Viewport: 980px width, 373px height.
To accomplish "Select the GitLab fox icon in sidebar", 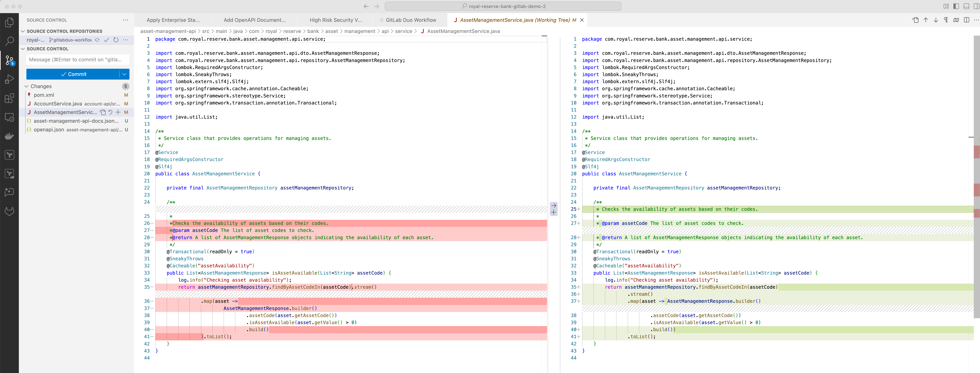I will [10, 211].
